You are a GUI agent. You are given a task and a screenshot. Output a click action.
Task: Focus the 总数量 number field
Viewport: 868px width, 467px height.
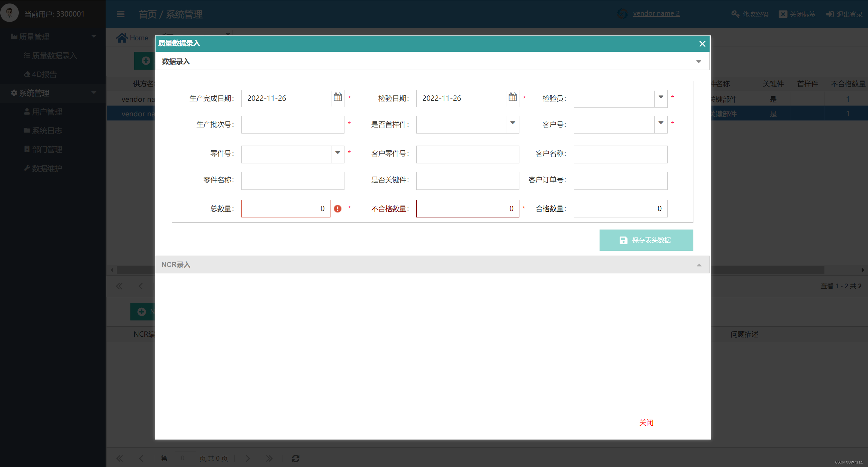pos(286,209)
